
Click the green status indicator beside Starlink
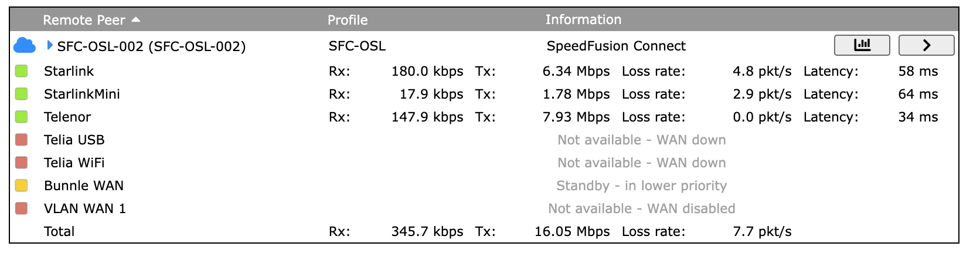click(x=22, y=71)
